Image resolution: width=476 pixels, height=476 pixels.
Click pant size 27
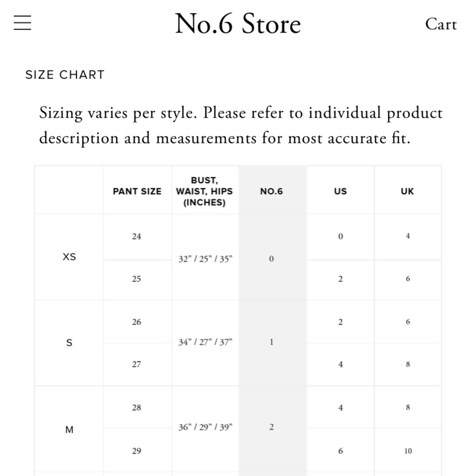137,365
